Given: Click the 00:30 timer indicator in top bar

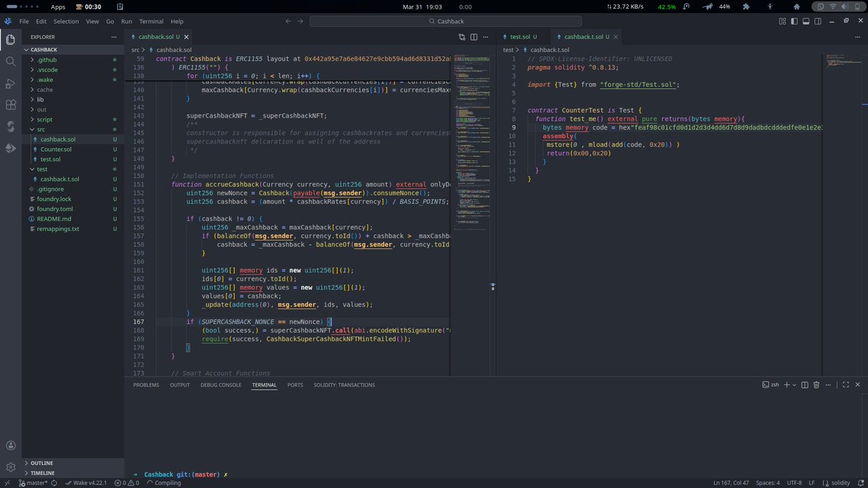Looking at the screenshot, I should click(87, 7).
